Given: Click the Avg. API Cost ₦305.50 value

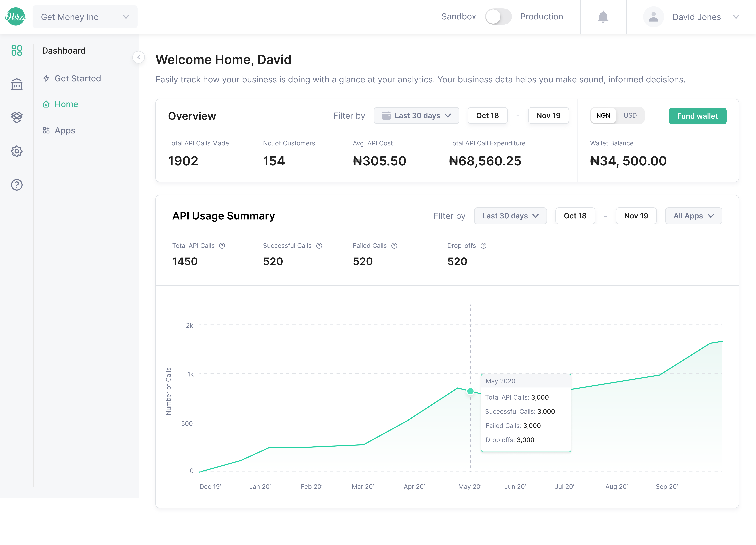Looking at the screenshot, I should pyautogui.click(x=379, y=161).
